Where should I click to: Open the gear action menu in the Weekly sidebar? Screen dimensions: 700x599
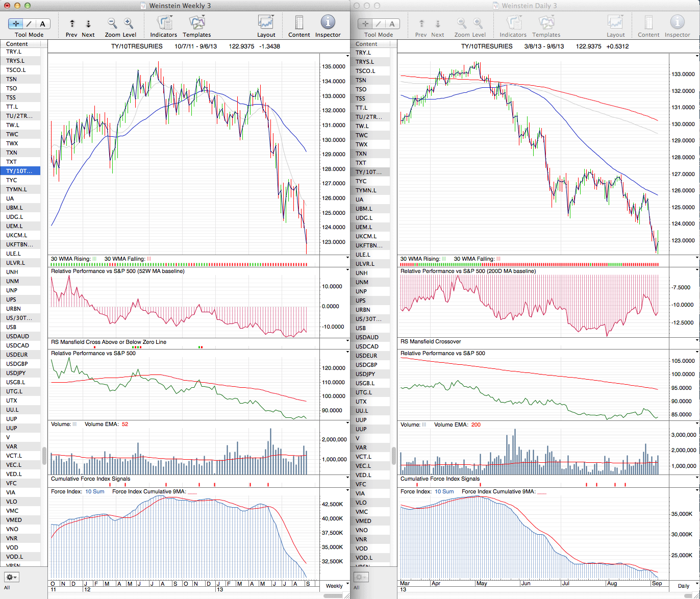pyautogui.click(x=11, y=577)
